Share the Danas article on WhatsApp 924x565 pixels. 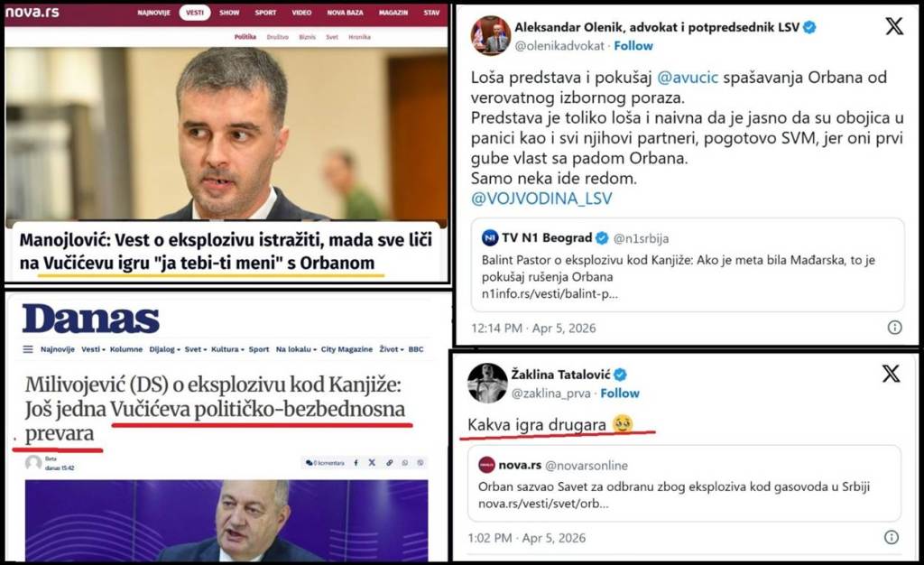(x=405, y=463)
